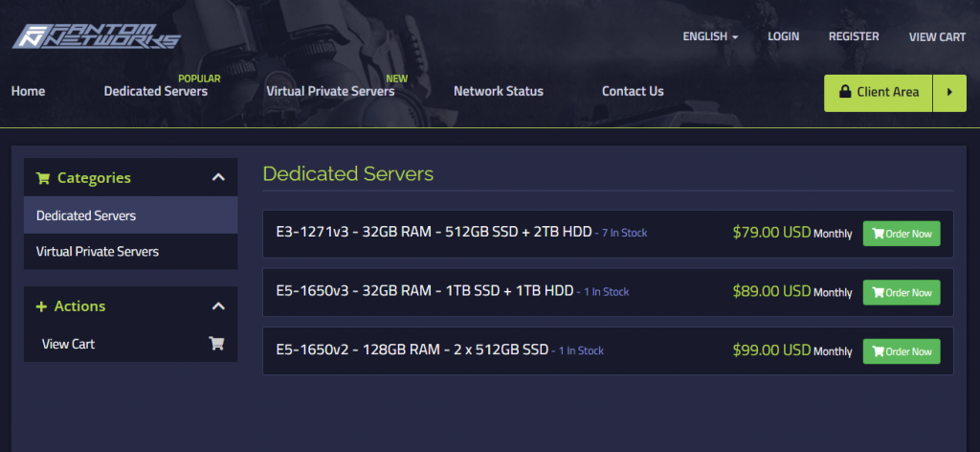Open Dedicated Servers in navigation bar
Image resolution: width=980 pixels, height=452 pixels.
click(x=156, y=91)
